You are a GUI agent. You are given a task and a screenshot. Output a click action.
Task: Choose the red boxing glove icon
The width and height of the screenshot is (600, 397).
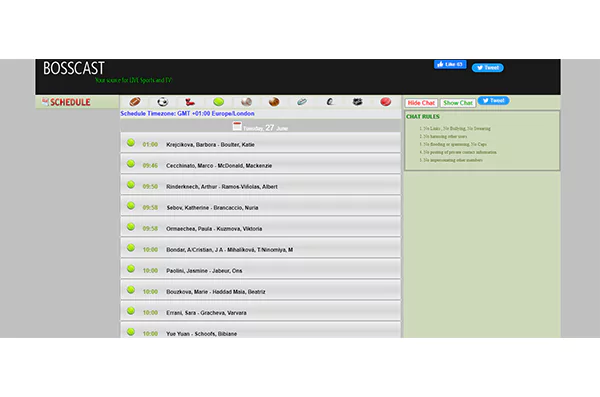point(190,102)
